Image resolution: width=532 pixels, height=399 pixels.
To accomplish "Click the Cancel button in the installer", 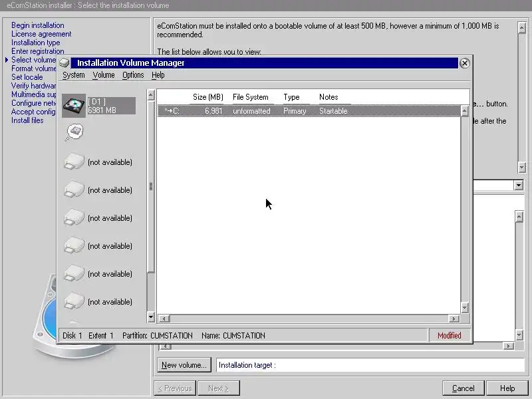I will click(464, 388).
